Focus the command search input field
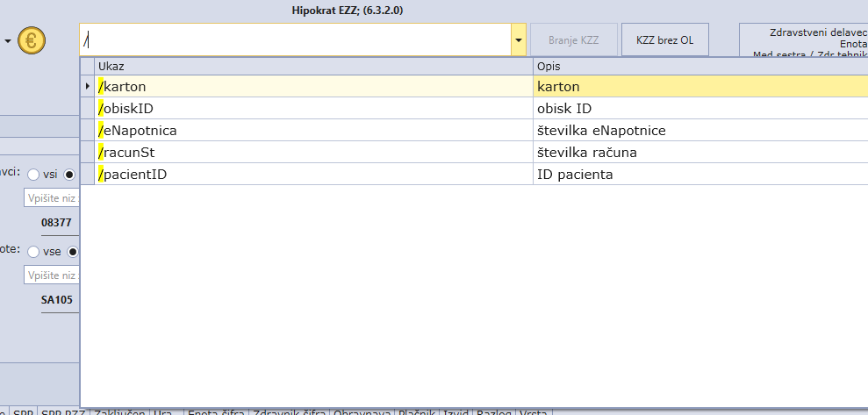This screenshot has width=868, height=415. (296, 39)
